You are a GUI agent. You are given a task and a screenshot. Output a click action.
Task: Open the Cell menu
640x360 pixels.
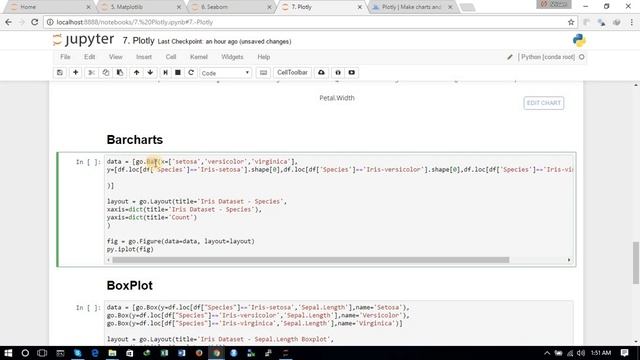pos(171,57)
